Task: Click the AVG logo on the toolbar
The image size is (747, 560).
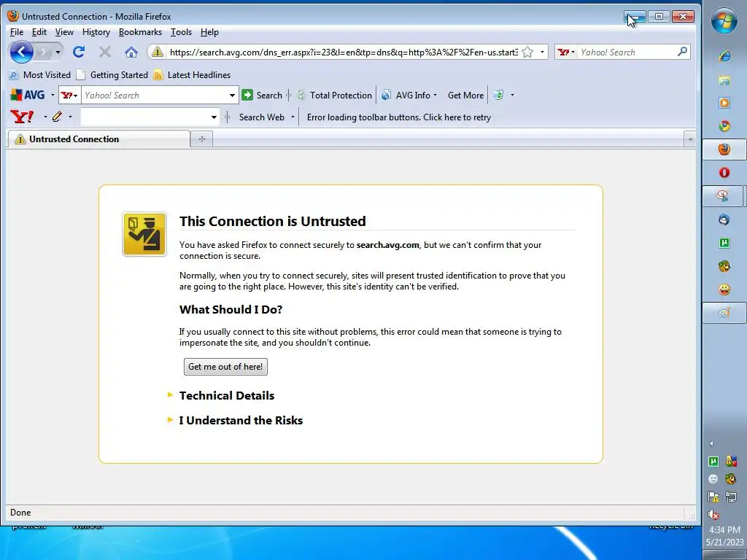Action: click(x=28, y=95)
